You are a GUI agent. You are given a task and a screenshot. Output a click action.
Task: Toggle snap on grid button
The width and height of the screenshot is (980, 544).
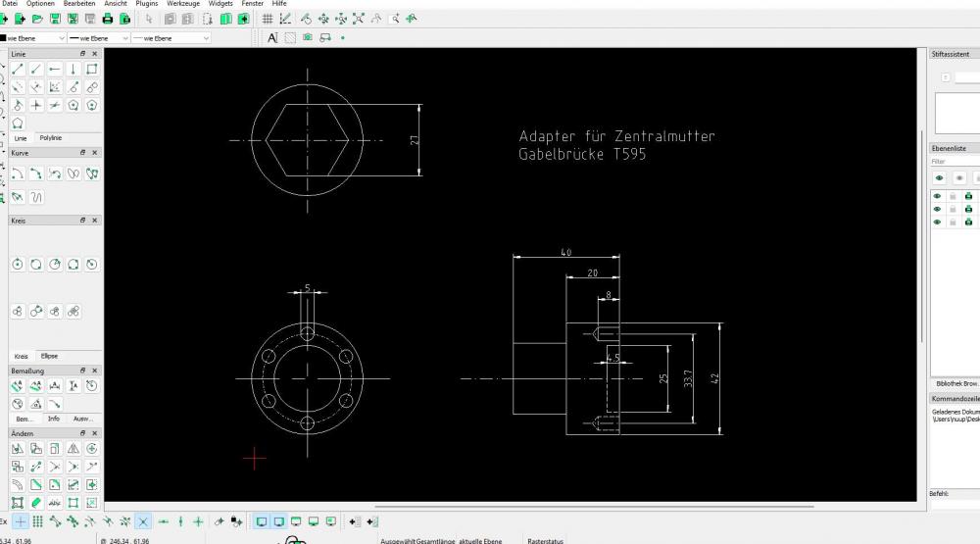(37, 521)
